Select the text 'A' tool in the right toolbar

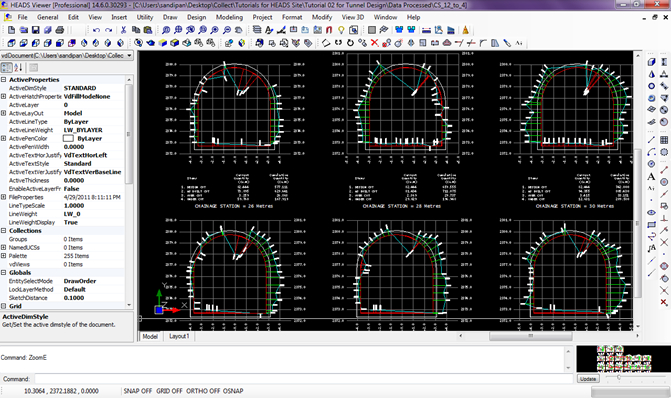(651, 177)
